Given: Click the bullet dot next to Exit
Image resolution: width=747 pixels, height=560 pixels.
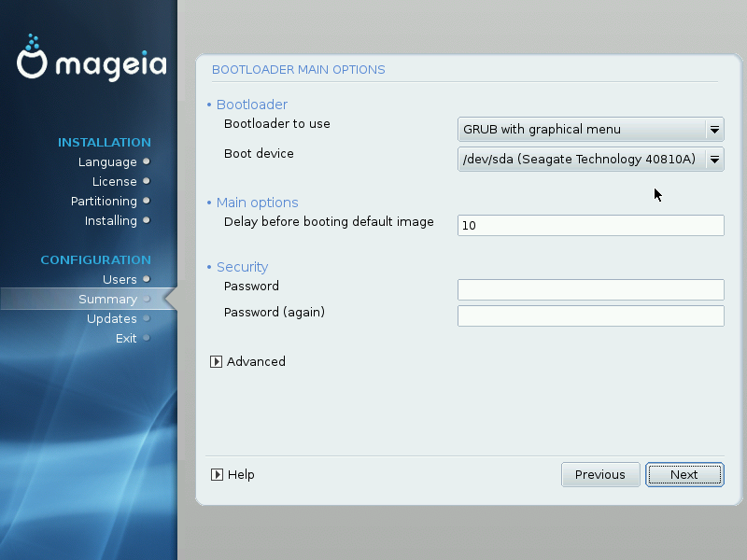Looking at the screenshot, I should pos(147,338).
